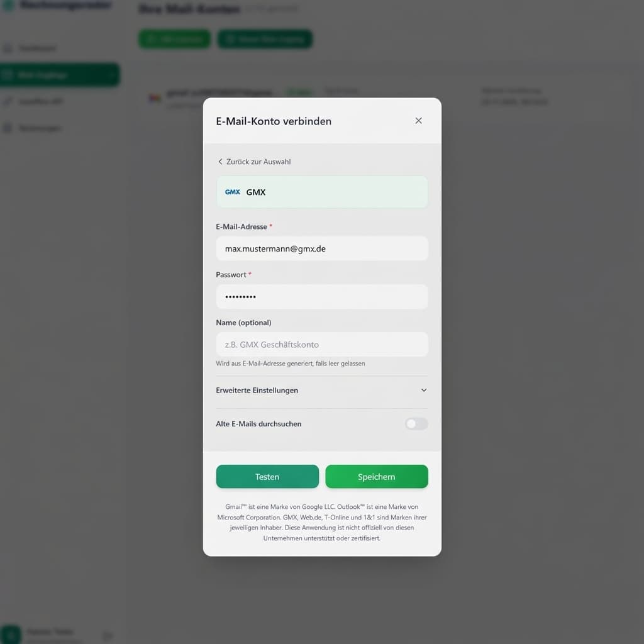Click the E-Mail-Adresse input field
The width and height of the screenshot is (644, 644).
click(322, 248)
